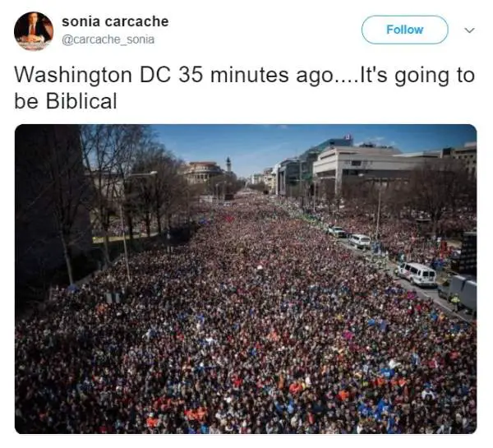Open the crowd photo in the tweet
The height and width of the screenshot is (448, 493).
pos(246,279)
